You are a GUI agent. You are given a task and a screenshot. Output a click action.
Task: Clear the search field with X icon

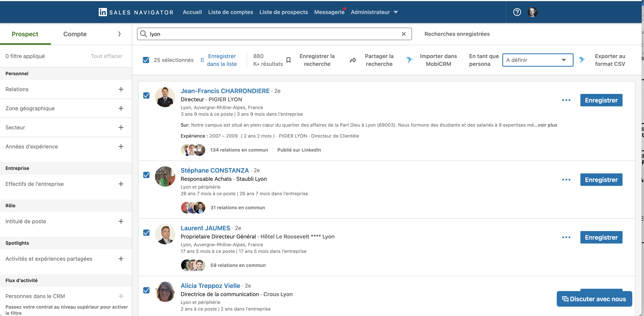tap(404, 34)
